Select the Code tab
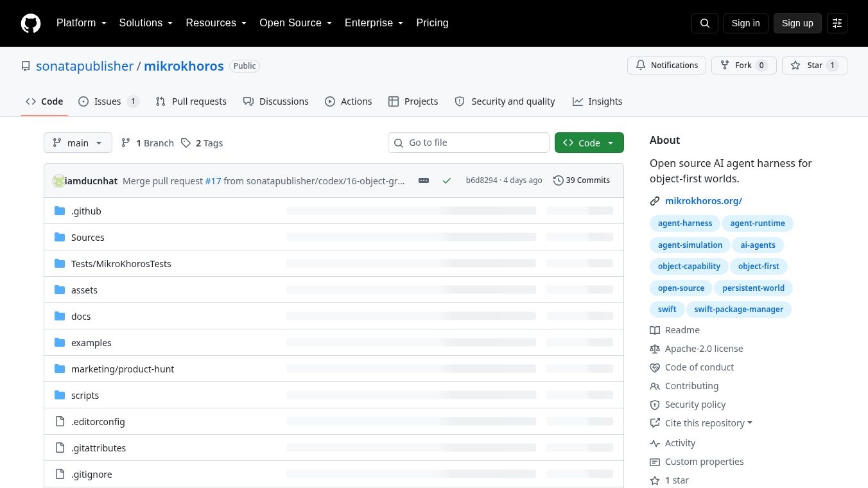The height and width of the screenshot is (488, 868). tap(44, 101)
